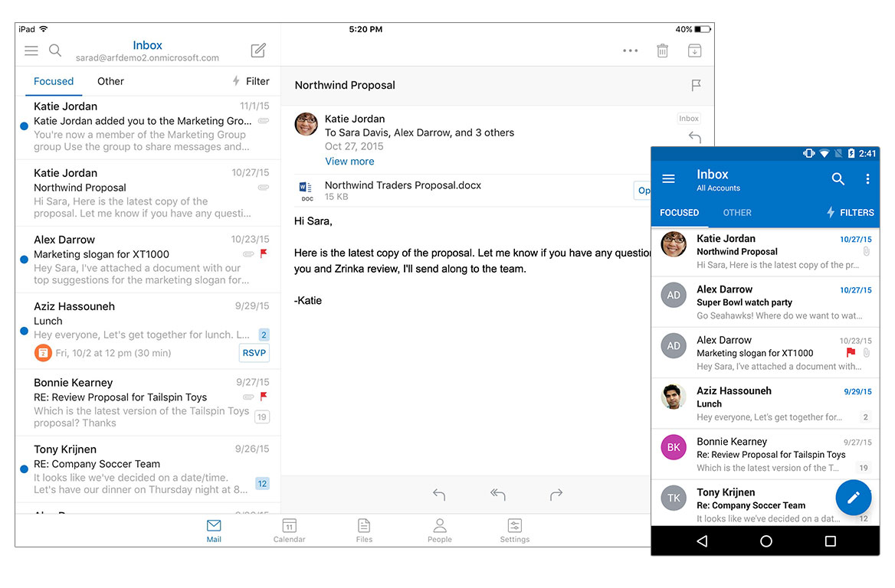Image resolution: width=895 pixels, height=588 pixels.
Task: Switch to the Other tab on iPad
Action: (110, 81)
